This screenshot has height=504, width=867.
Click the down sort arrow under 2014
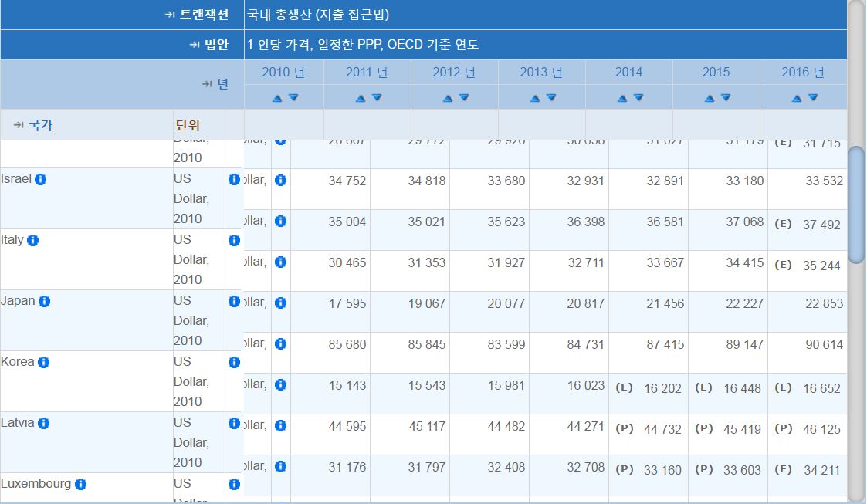(638, 98)
